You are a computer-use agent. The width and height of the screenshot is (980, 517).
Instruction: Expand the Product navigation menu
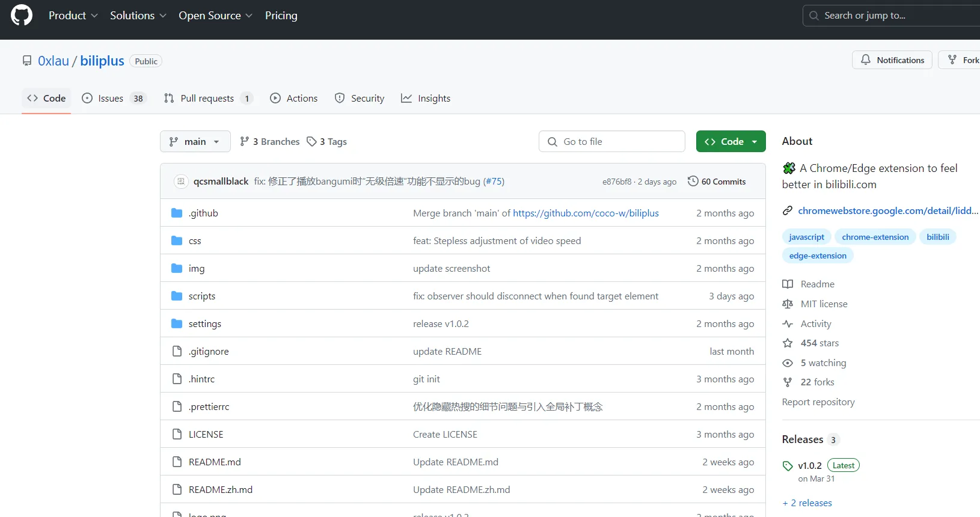click(73, 16)
